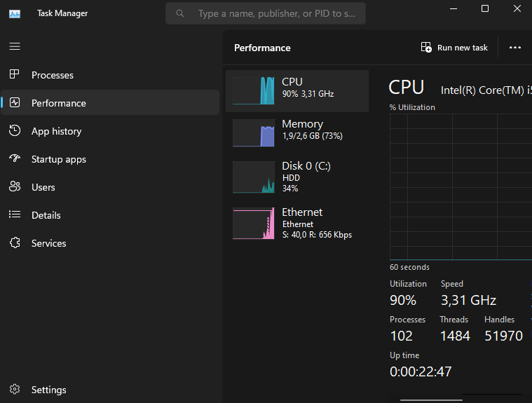Click the horizontal scrollbar at bottom
Viewport: 532px width, 403px height.
pyautogui.click(x=431, y=400)
